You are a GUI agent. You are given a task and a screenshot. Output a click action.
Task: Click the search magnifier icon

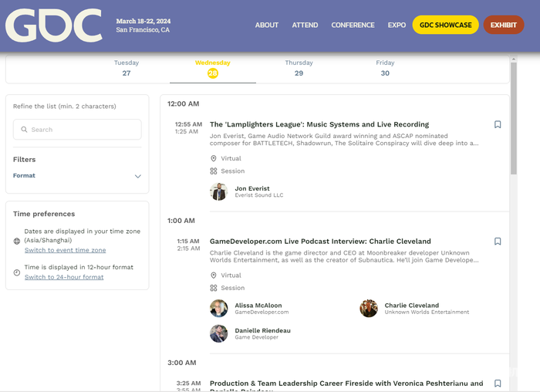(x=24, y=130)
